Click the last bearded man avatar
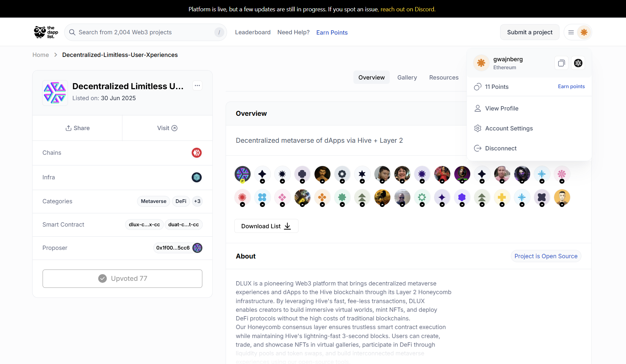 click(562, 197)
